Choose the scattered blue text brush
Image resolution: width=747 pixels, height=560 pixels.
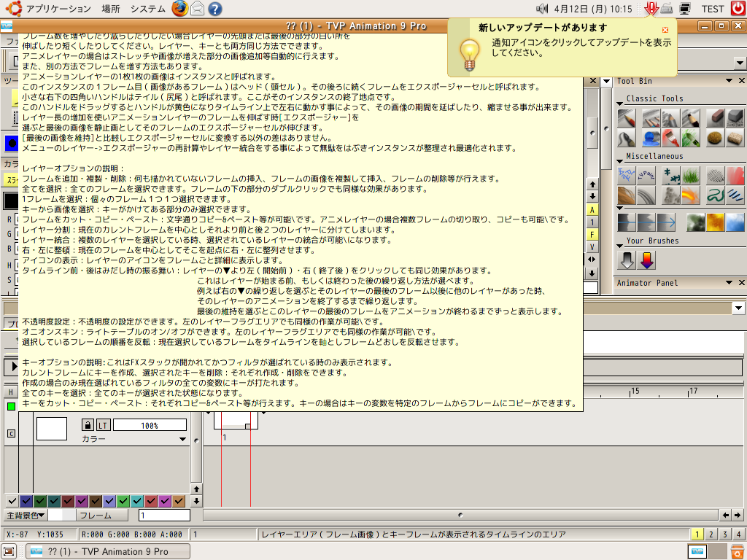pyautogui.click(x=627, y=175)
